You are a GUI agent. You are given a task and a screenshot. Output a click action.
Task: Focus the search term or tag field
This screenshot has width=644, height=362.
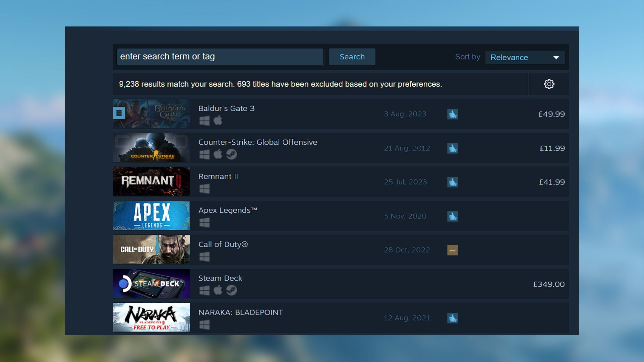[x=220, y=57]
